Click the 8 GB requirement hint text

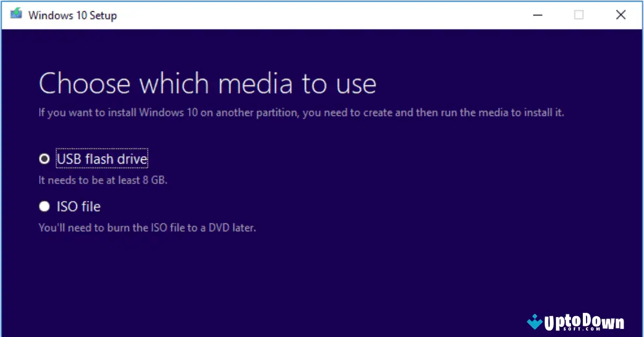(102, 180)
